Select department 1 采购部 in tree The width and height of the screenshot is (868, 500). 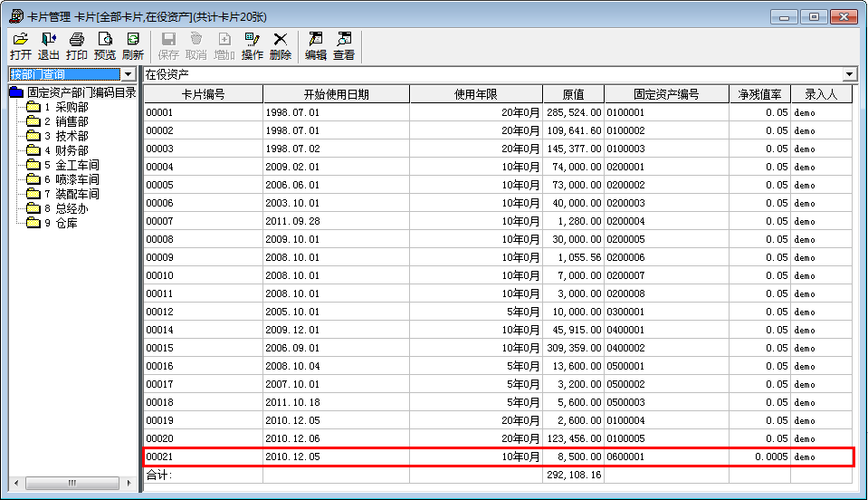pos(66,107)
